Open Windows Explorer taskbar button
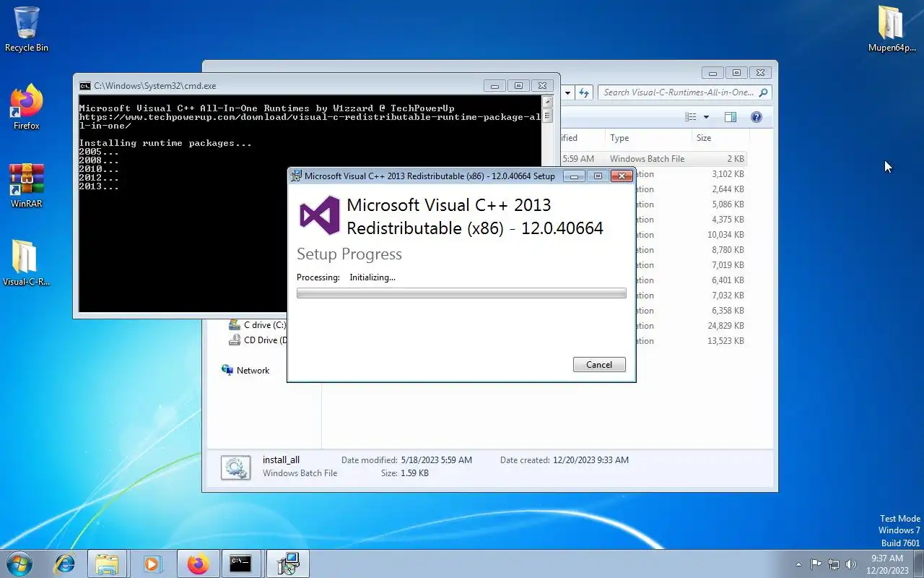The image size is (924, 578). click(107, 564)
